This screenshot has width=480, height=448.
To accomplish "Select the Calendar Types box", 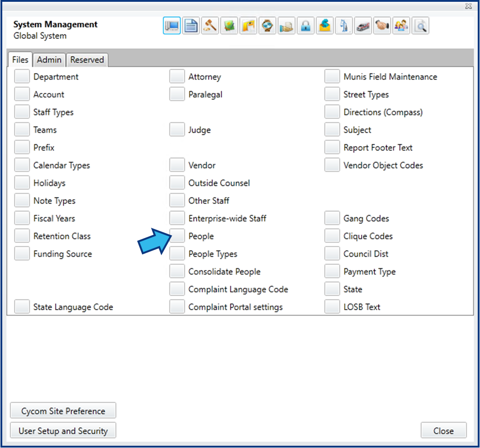I will (x=22, y=165).
